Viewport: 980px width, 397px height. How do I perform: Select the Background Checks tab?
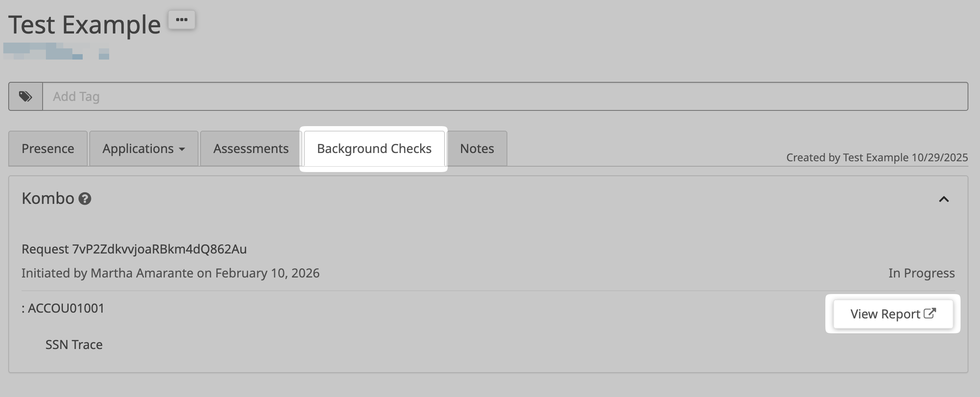coord(374,148)
